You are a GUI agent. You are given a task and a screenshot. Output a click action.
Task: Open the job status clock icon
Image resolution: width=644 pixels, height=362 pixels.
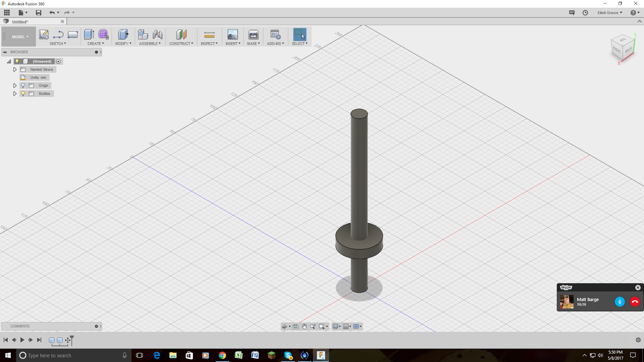point(585,12)
